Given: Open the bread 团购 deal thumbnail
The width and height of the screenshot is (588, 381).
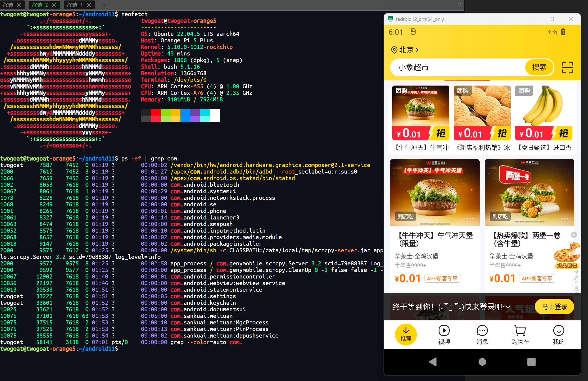Looking at the screenshot, I should [482, 106].
